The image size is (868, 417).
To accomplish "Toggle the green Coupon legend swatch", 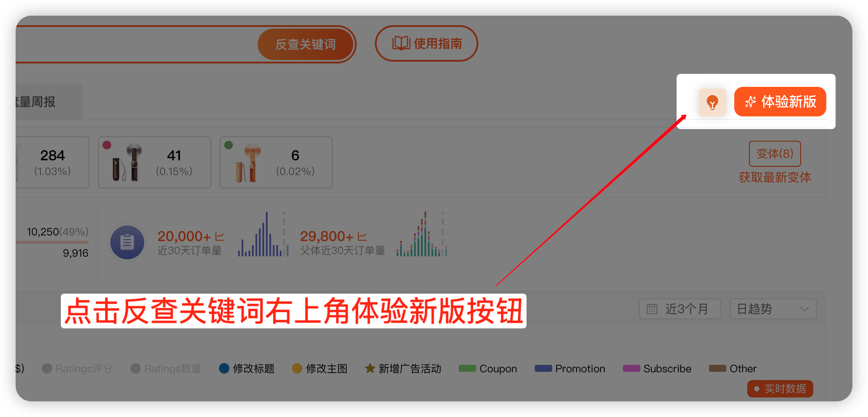I will [x=467, y=369].
